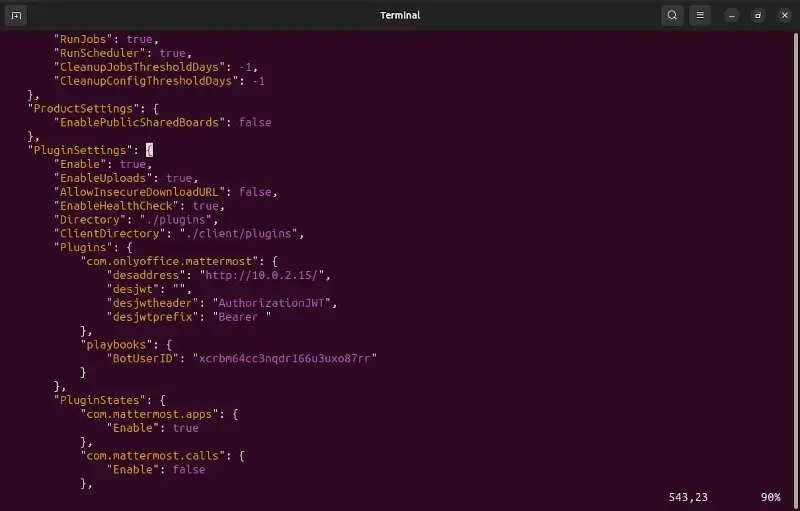Click the opening brace after "Plugins"

point(129,246)
